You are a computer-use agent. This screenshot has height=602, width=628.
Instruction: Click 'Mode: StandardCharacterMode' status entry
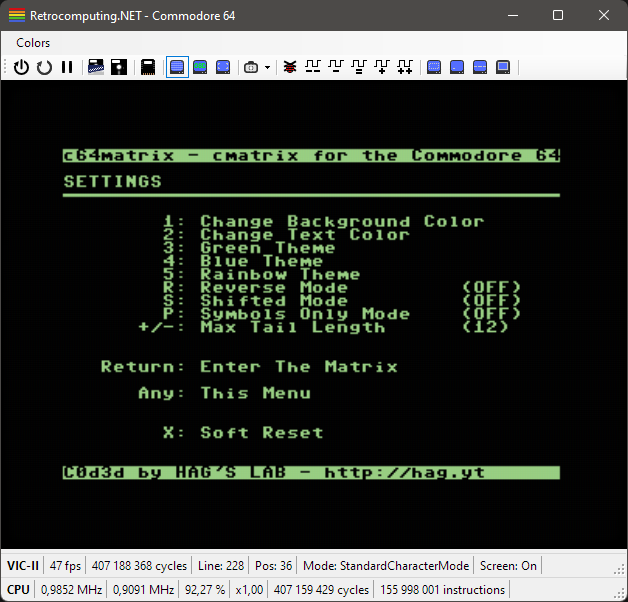386,566
